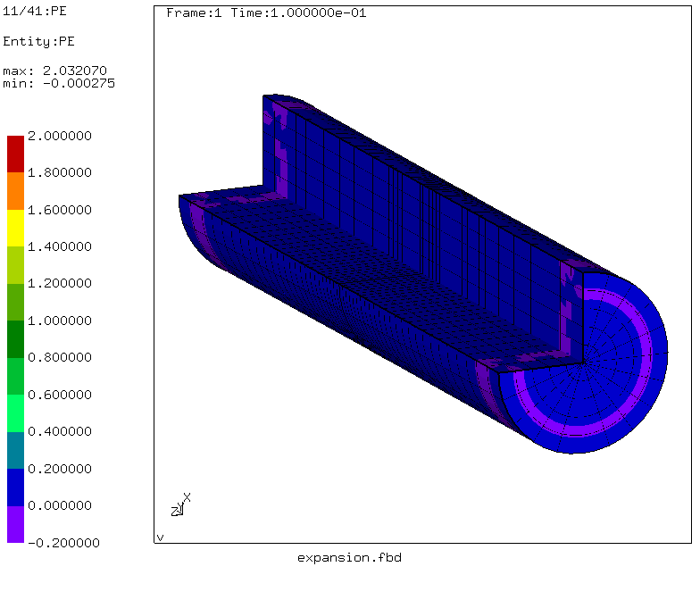Click the legend value 1.000000
The image size is (700, 600).
click(60, 321)
